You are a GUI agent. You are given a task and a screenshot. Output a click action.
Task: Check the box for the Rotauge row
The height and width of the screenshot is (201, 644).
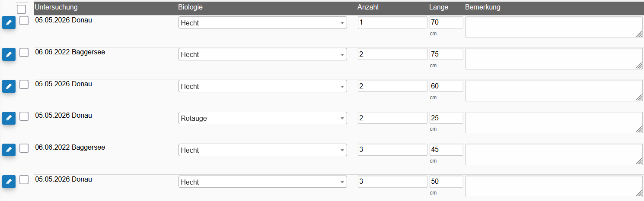(x=24, y=116)
